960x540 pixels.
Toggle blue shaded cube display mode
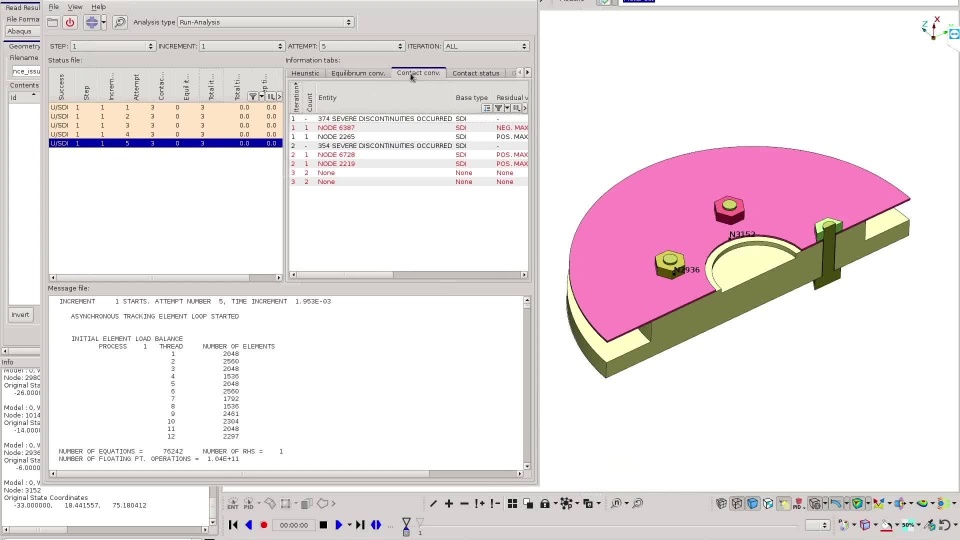click(752, 503)
